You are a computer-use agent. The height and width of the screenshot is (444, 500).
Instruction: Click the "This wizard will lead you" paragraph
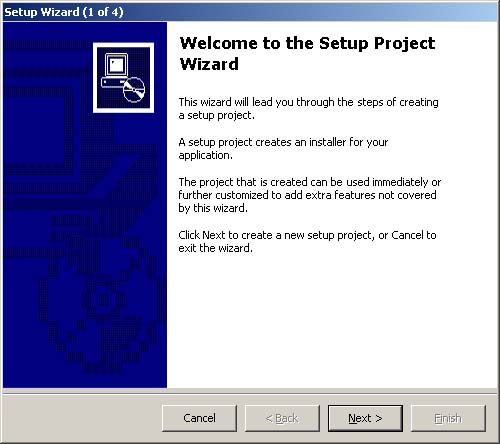coord(308,108)
